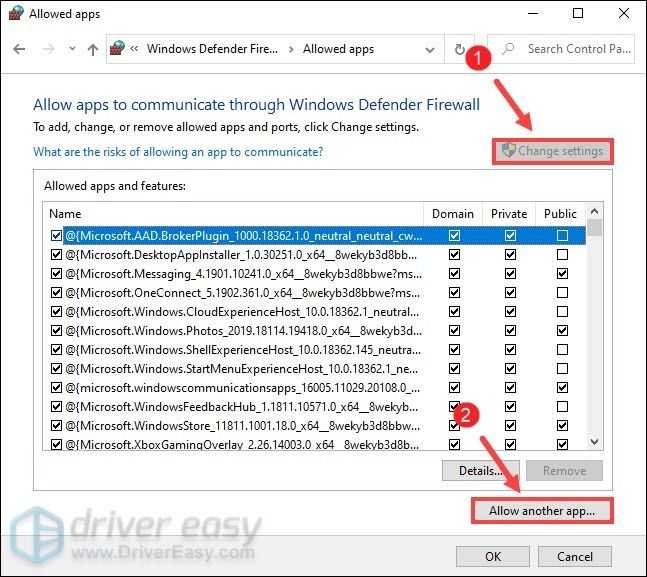Image resolution: width=647 pixels, height=577 pixels.
Task: Click the Remove button
Action: pos(564,471)
